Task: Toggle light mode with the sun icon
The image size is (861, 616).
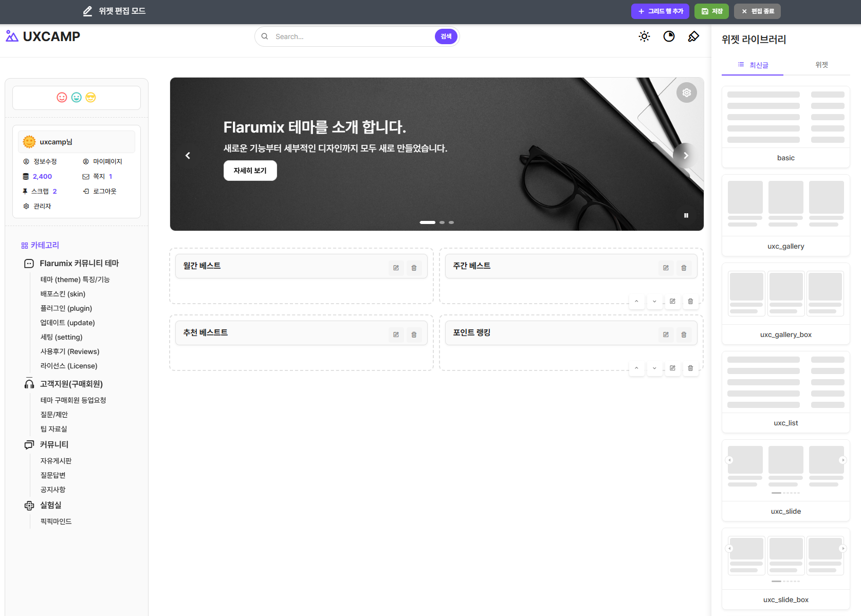Action: [644, 36]
